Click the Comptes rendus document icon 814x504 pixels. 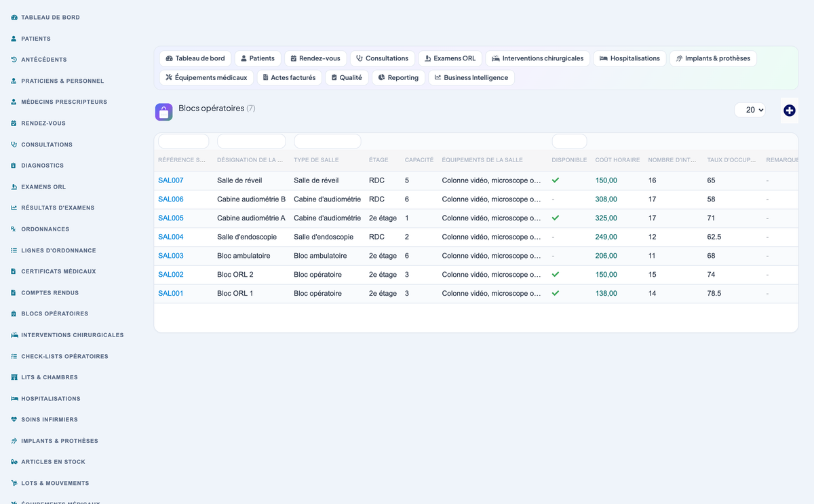point(14,293)
